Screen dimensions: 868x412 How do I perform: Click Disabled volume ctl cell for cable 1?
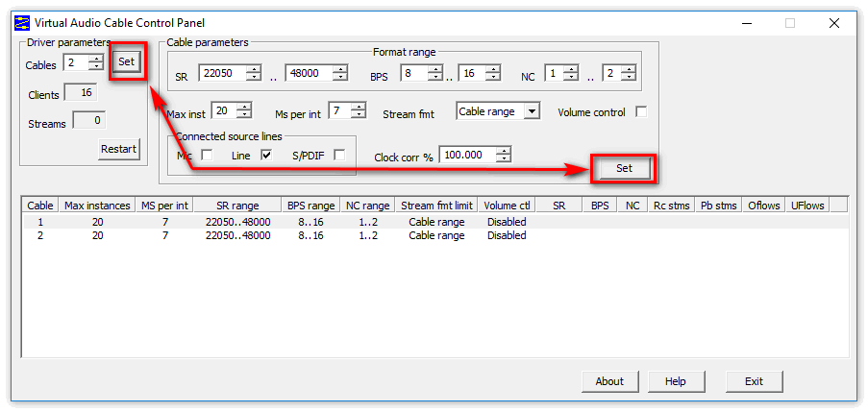coord(507,222)
